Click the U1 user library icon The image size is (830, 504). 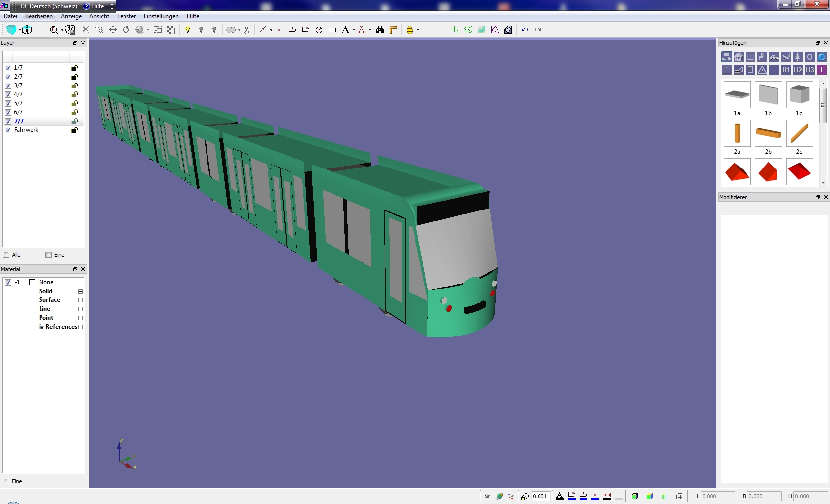[x=786, y=70]
